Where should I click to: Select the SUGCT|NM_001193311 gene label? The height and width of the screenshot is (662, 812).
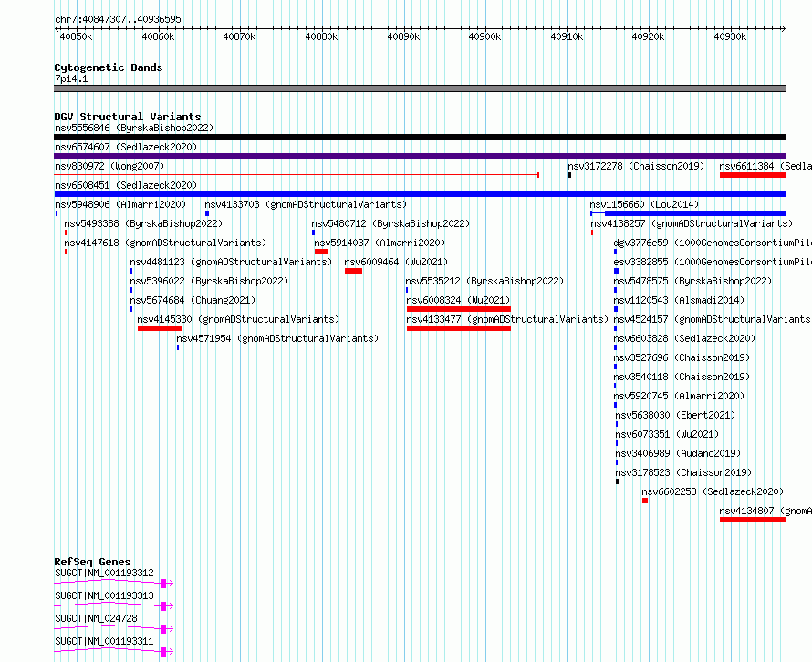click(105, 641)
